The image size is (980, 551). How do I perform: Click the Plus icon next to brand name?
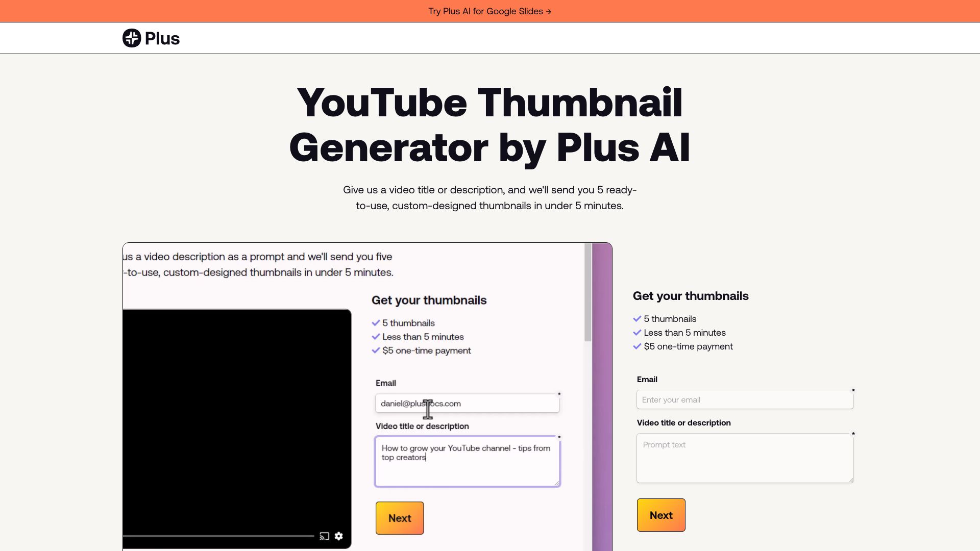pyautogui.click(x=131, y=38)
